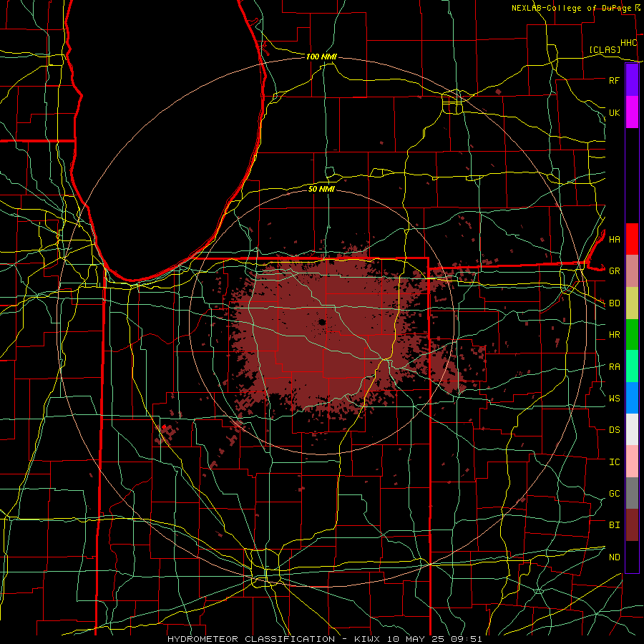Click the ND black legend swatch
Viewport: 644px width, 644px height.
(x=632, y=557)
